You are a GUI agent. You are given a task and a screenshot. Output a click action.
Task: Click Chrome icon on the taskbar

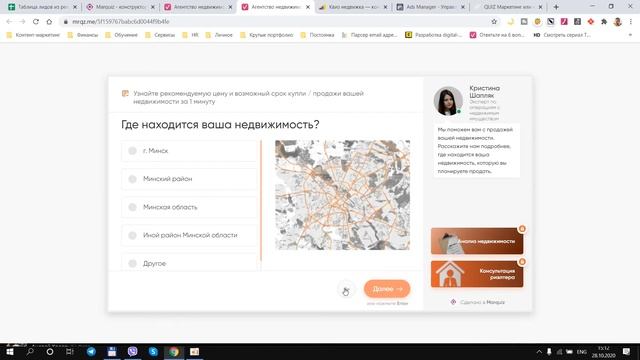[174, 351]
